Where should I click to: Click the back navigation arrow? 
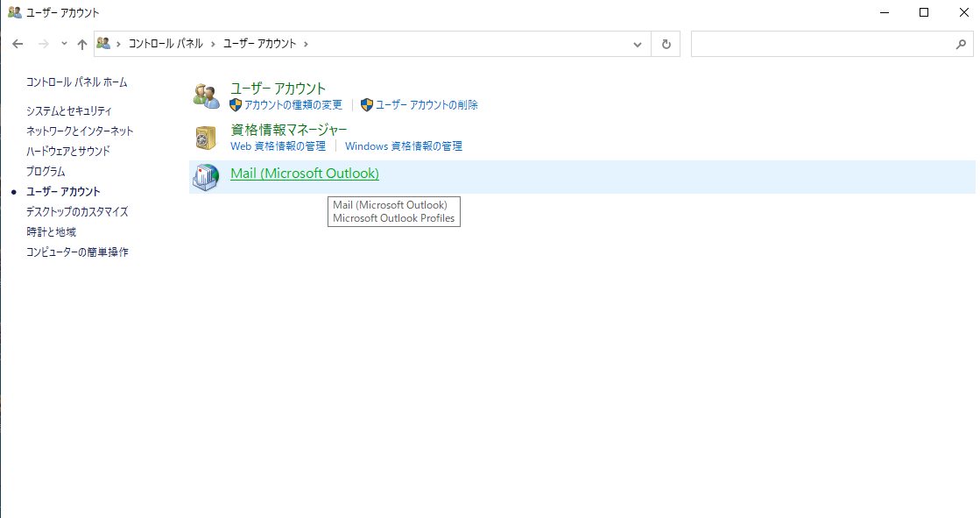[18, 44]
